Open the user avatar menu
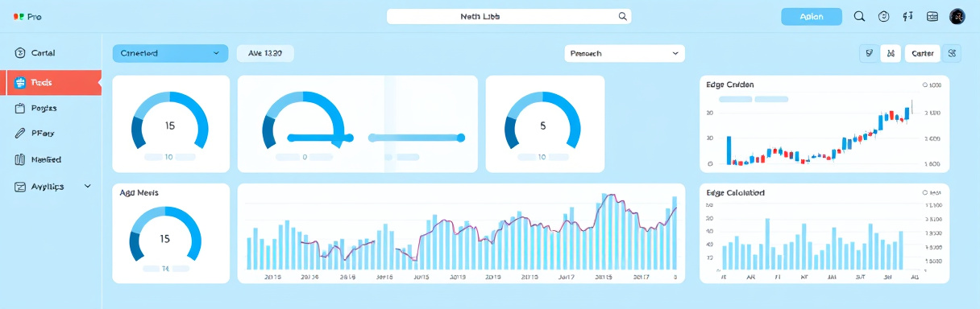Image resolution: width=980 pixels, height=309 pixels. (957, 16)
